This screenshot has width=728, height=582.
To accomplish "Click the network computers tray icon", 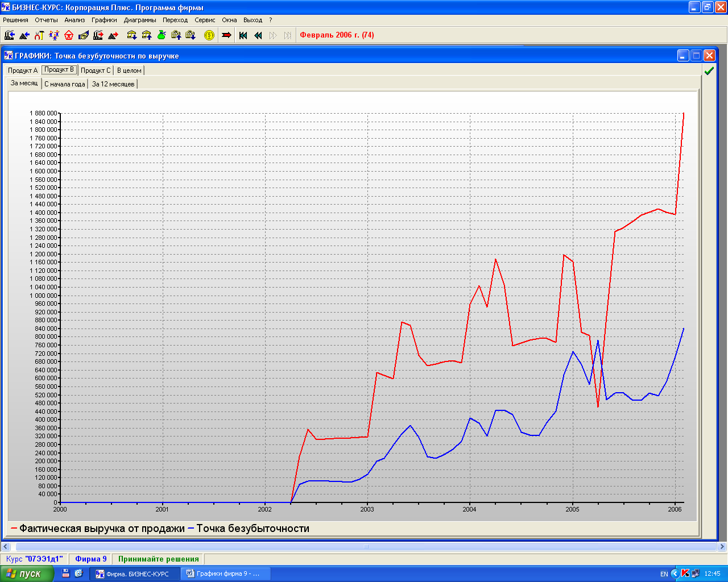I will [x=695, y=573].
